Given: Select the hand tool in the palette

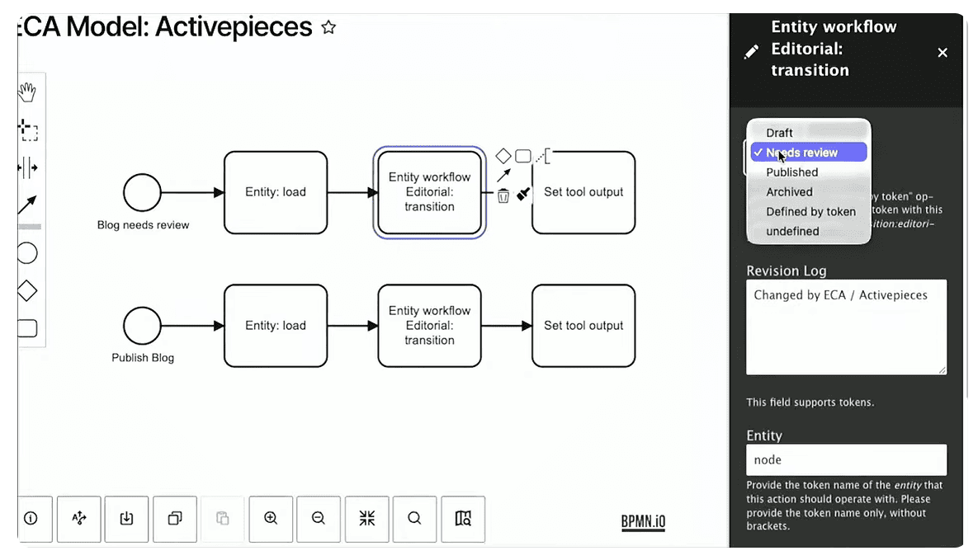Looking at the screenshot, I should pyautogui.click(x=28, y=92).
